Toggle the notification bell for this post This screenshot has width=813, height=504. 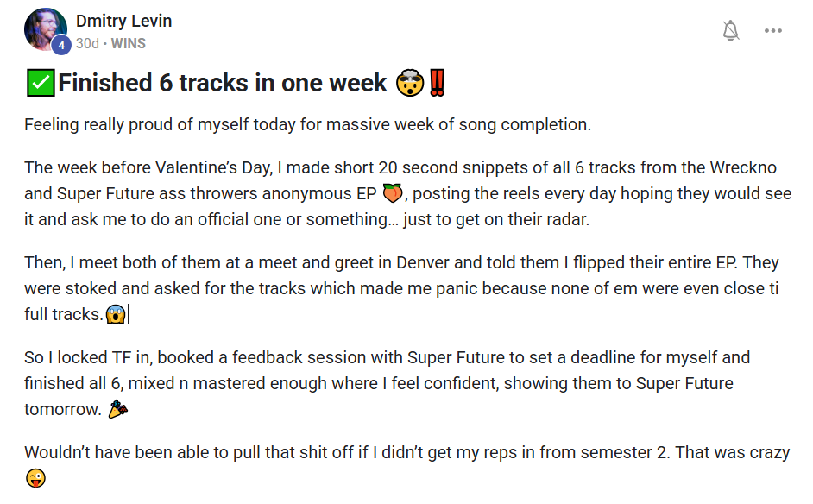(730, 31)
